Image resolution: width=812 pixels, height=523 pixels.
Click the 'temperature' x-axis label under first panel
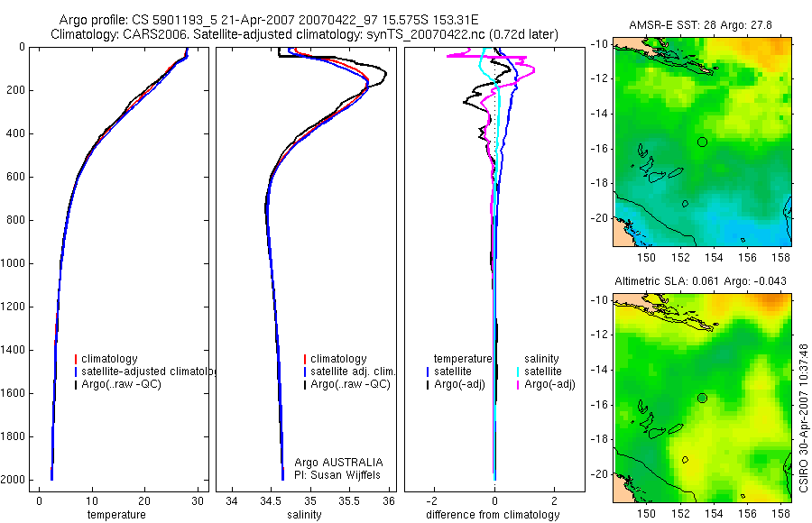[116, 515]
